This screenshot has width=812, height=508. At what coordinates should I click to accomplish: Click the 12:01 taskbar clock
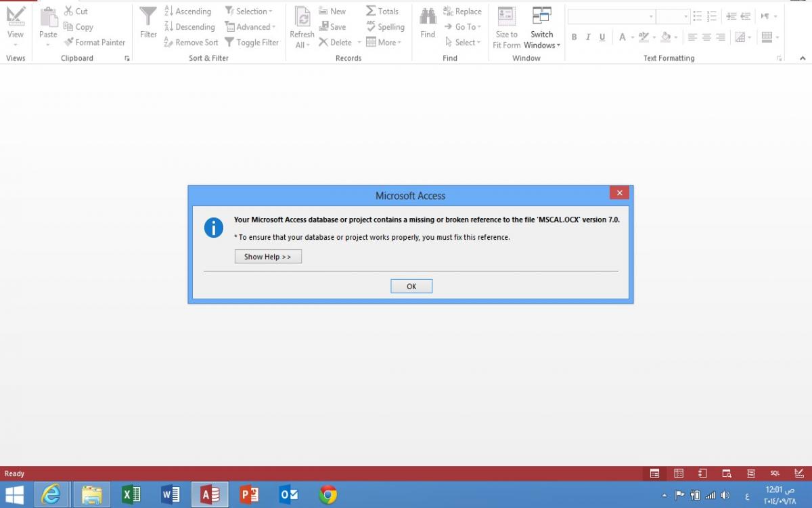780,495
